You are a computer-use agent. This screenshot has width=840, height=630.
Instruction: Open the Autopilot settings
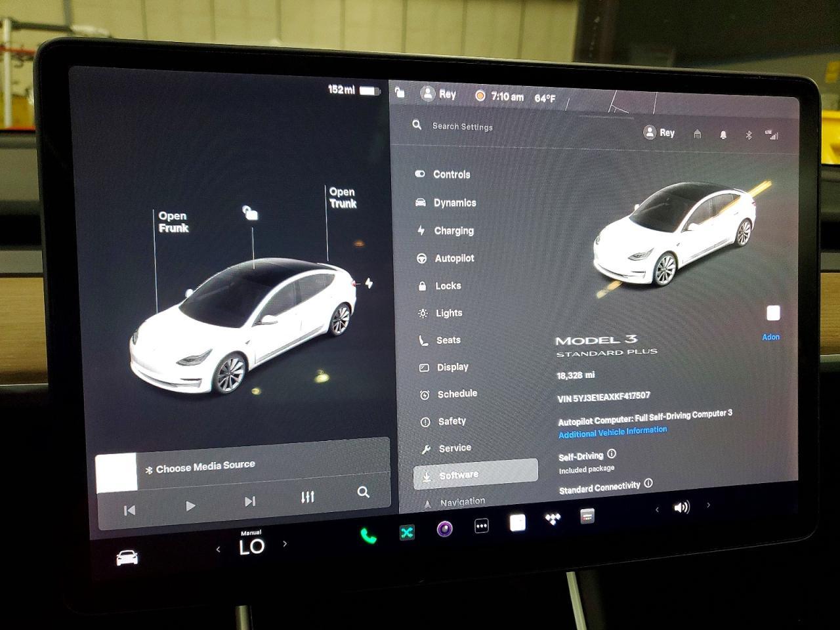tap(446, 259)
